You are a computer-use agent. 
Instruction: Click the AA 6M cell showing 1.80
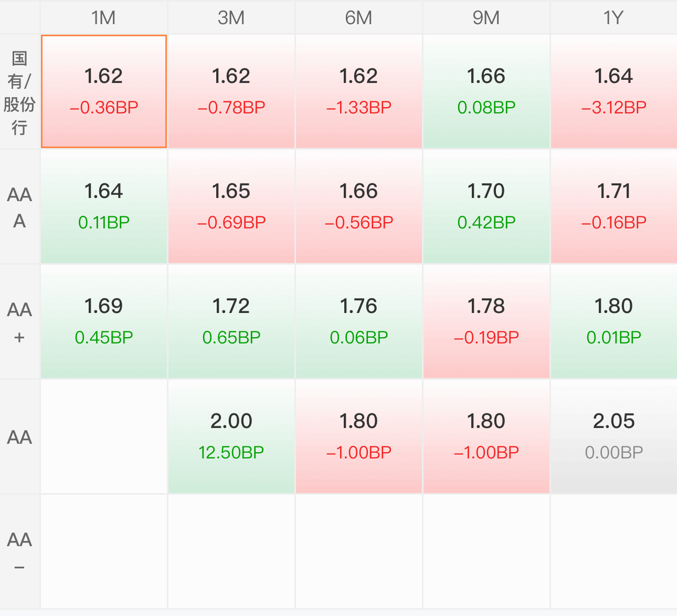point(359,437)
